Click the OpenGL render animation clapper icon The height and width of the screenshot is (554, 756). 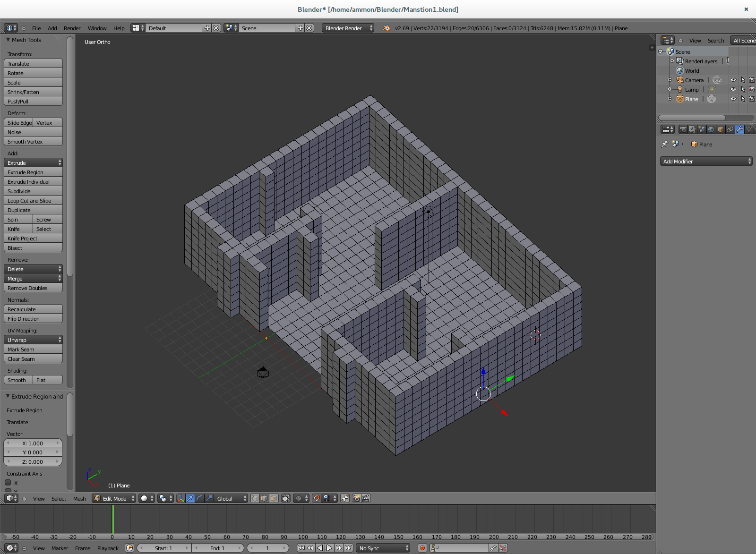[x=366, y=498]
